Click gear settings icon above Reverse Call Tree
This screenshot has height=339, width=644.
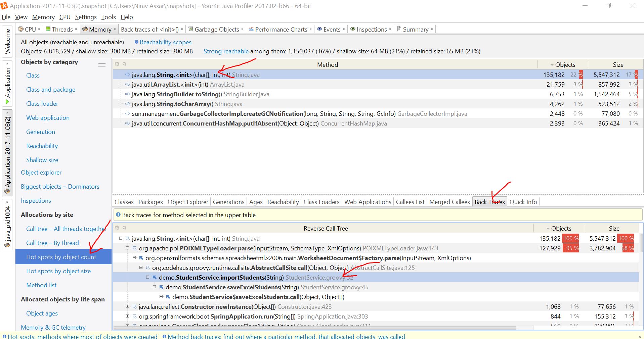pos(117,228)
